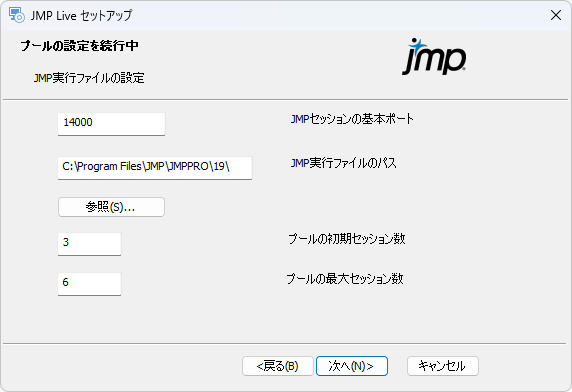Click the JMP Live setup icon in title bar

[x=16, y=15]
